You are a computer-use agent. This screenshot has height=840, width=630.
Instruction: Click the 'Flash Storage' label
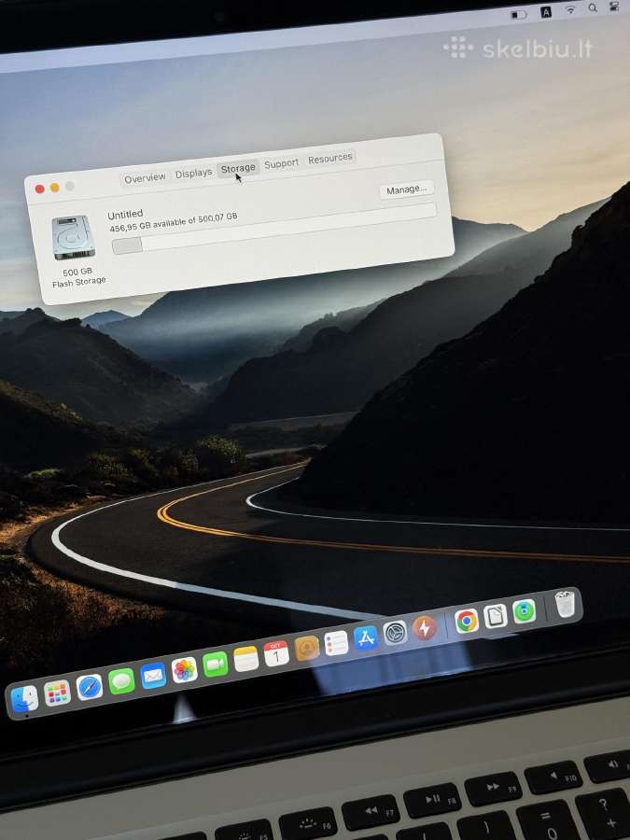pos(78,281)
